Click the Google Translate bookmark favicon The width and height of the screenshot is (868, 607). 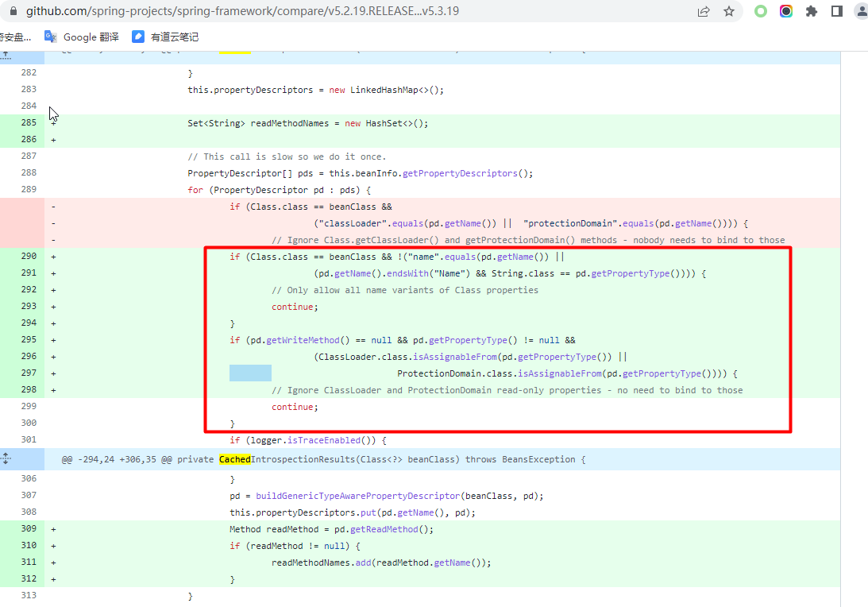coord(50,37)
